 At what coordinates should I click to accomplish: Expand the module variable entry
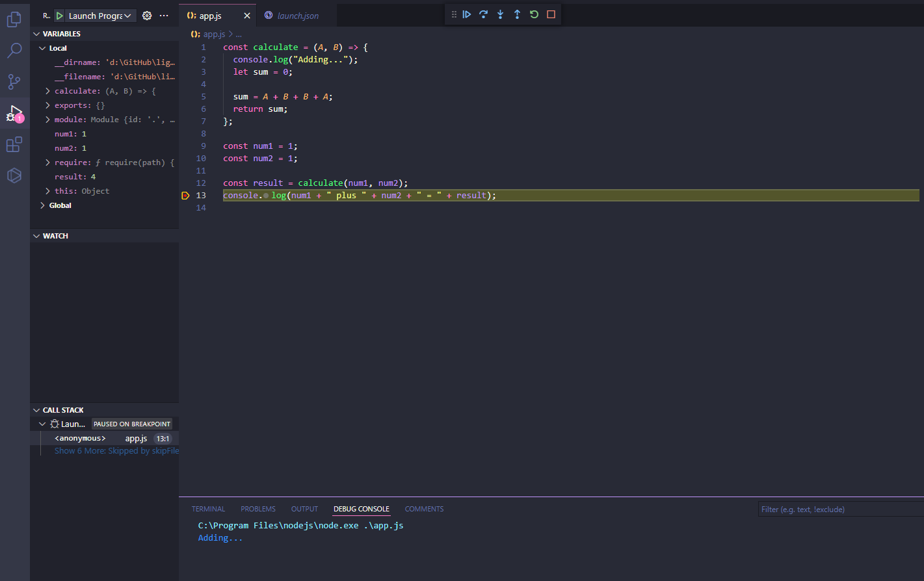[x=47, y=119]
